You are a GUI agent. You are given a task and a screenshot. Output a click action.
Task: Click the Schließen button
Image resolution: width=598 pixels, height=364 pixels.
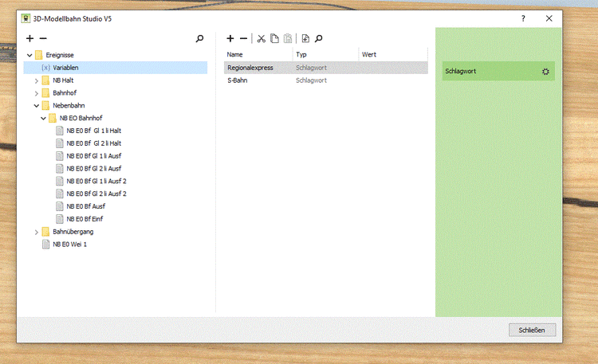[532, 330]
